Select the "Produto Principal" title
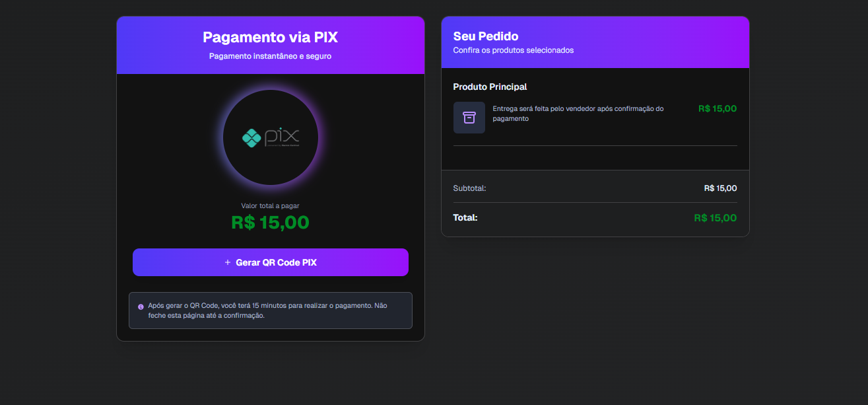868x405 pixels. (490, 87)
